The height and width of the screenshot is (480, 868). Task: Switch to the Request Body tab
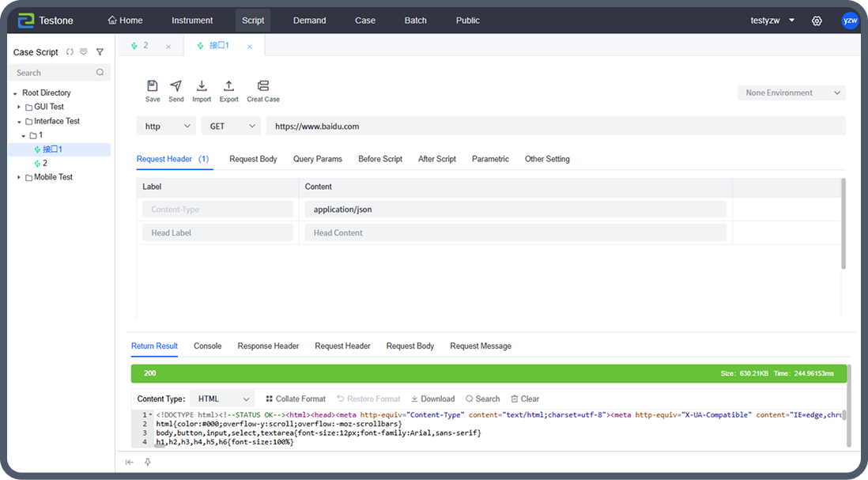(x=253, y=159)
